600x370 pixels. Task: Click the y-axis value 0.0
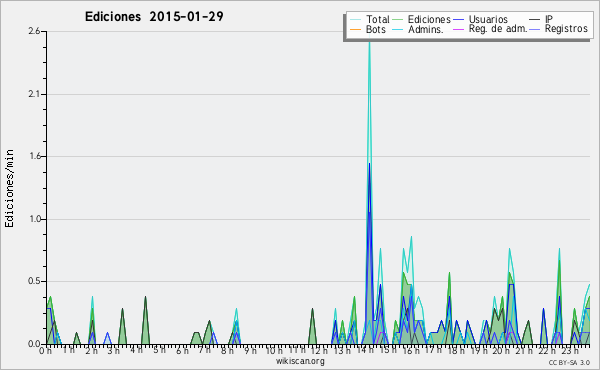click(x=34, y=344)
